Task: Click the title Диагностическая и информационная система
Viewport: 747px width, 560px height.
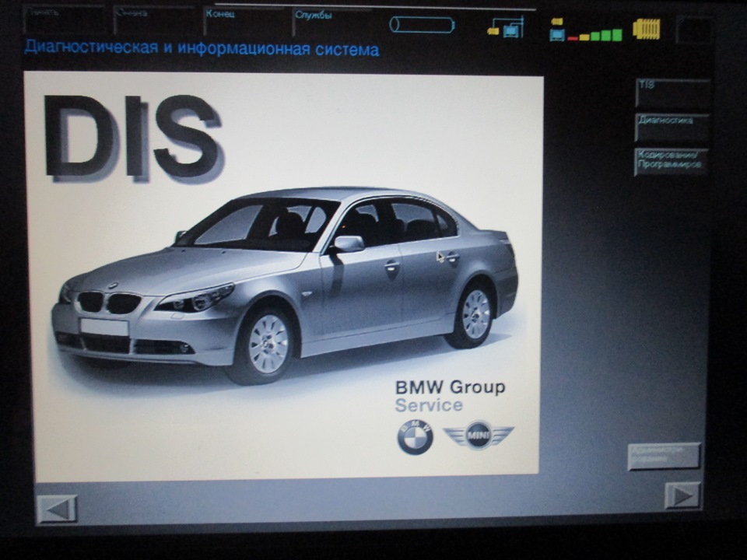Action: pyautogui.click(x=202, y=48)
